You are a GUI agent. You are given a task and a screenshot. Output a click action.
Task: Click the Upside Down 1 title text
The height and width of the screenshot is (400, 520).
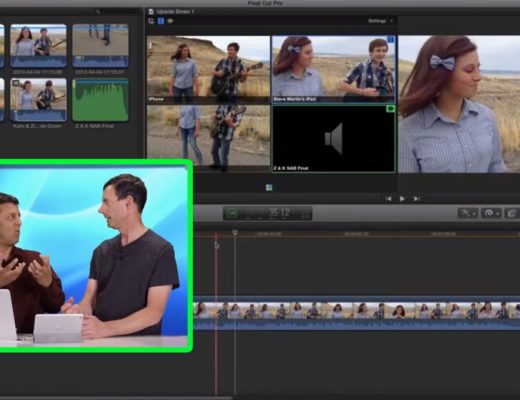tap(176, 12)
